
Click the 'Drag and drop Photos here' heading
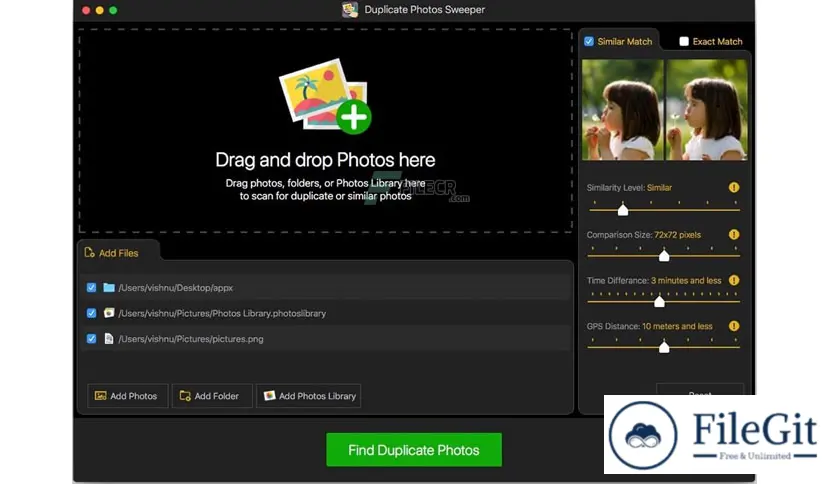(325, 160)
